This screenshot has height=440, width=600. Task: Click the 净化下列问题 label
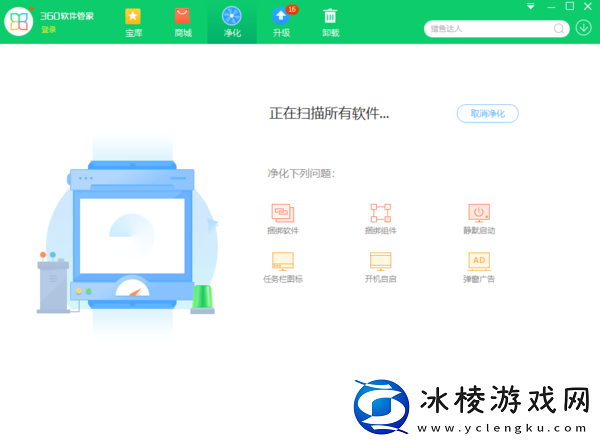click(x=301, y=174)
